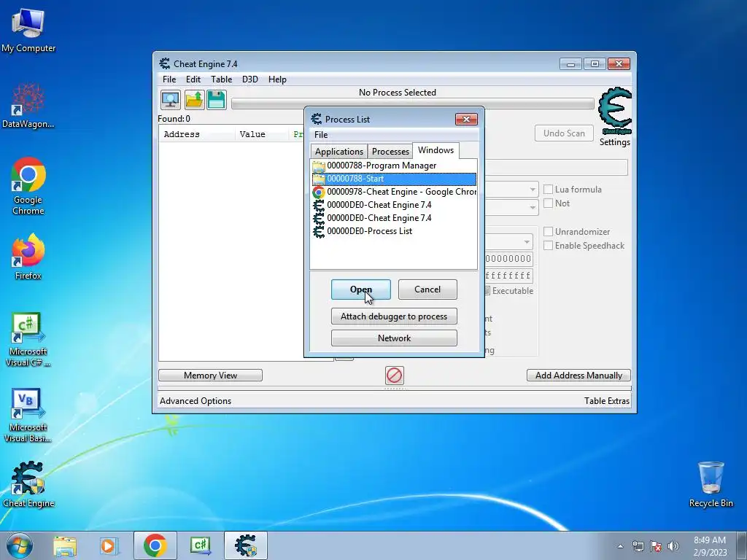Click the large Cheat Engine logo icon
The image size is (747, 560).
[x=615, y=111]
